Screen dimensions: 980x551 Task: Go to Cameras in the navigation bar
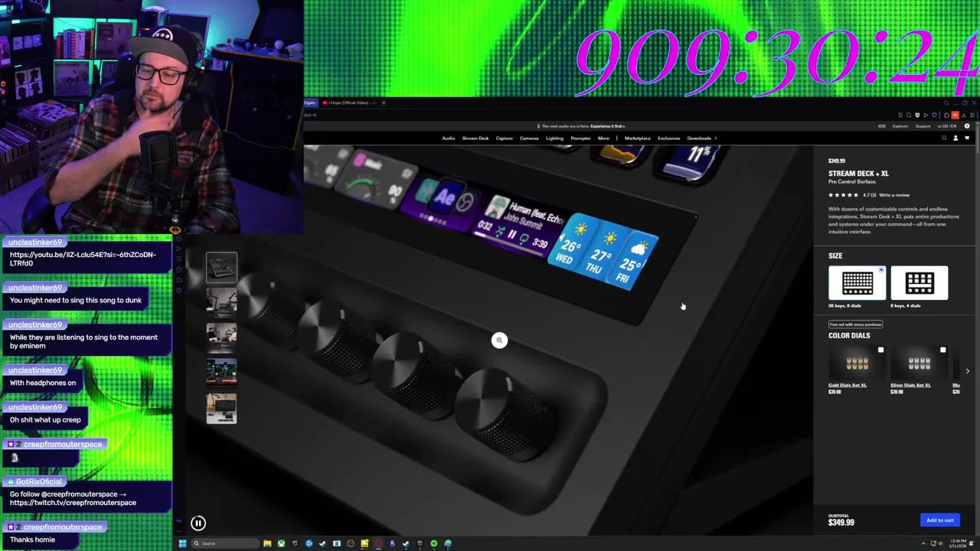(529, 139)
